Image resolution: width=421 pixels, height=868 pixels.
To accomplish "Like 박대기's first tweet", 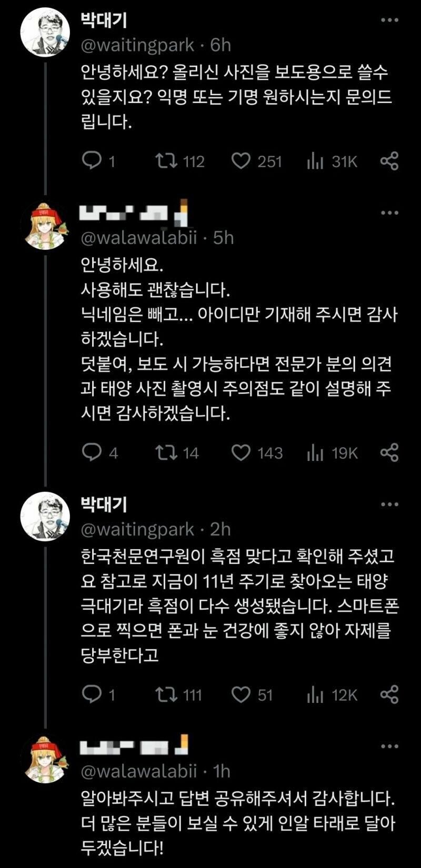I will (241, 162).
